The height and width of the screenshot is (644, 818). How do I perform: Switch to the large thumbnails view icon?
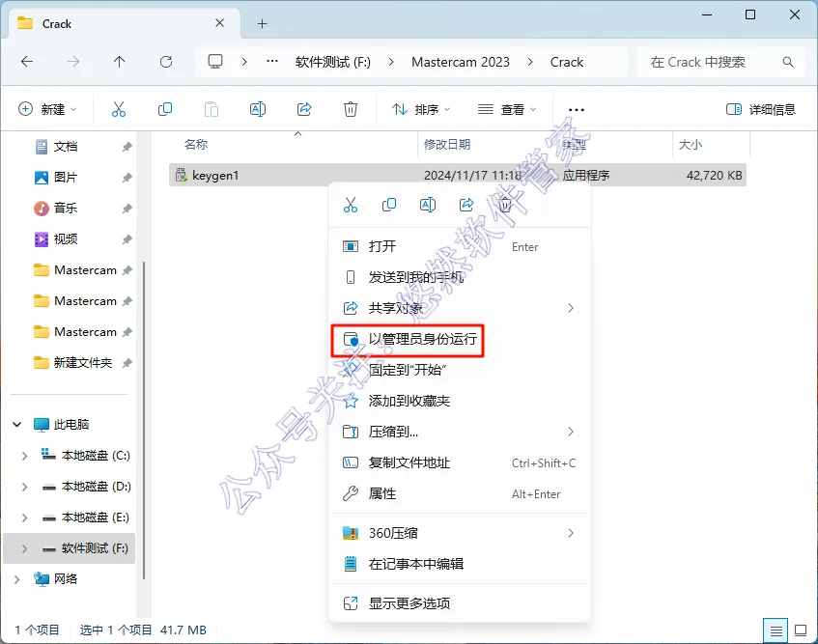[801, 630]
